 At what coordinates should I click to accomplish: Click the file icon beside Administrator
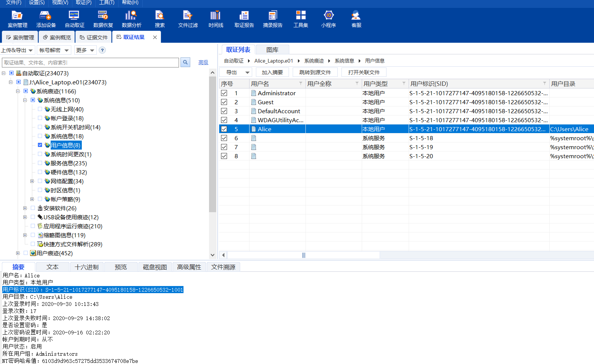point(254,93)
